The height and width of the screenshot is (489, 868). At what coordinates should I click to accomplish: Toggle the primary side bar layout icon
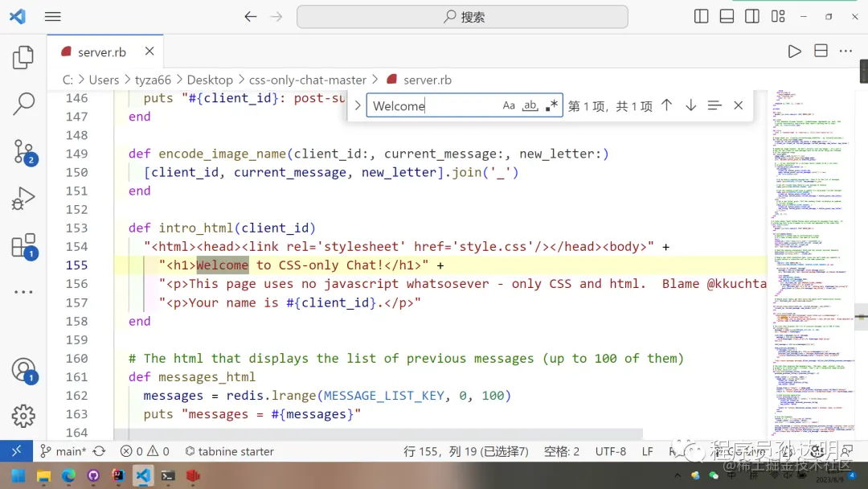point(701,17)
